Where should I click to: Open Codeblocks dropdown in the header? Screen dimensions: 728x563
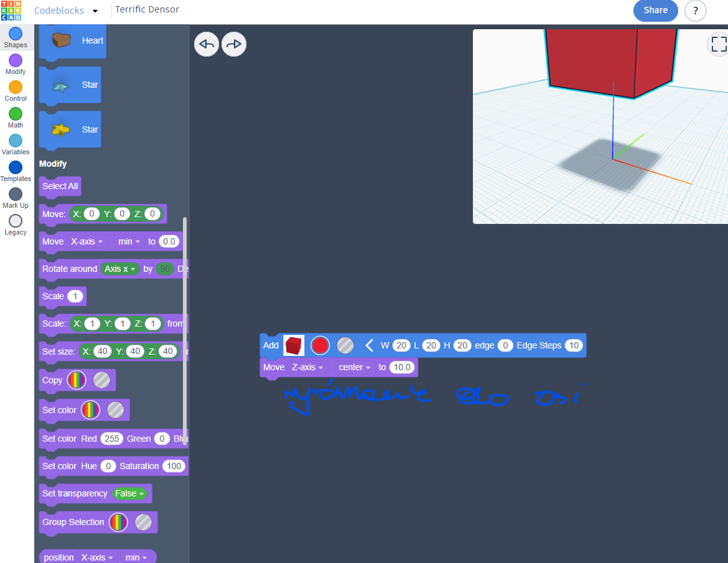pyautogui.click(x=95, y=11)
